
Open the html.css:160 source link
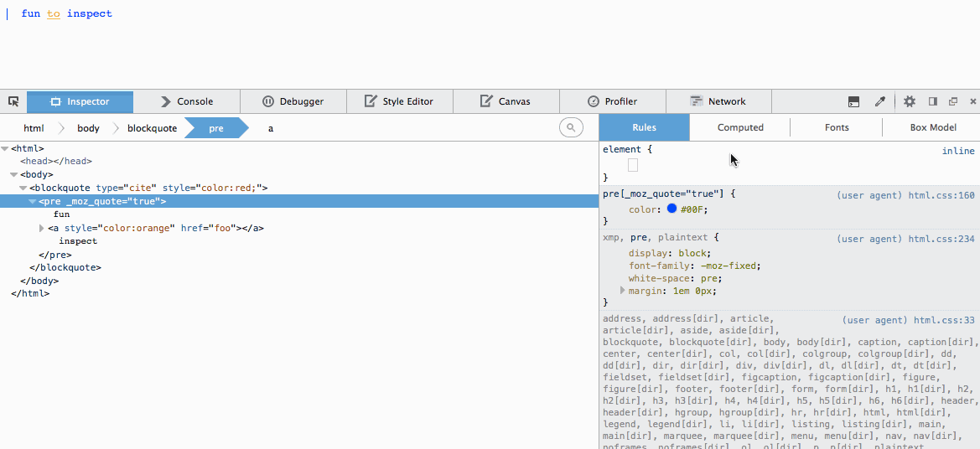(941, 195)
